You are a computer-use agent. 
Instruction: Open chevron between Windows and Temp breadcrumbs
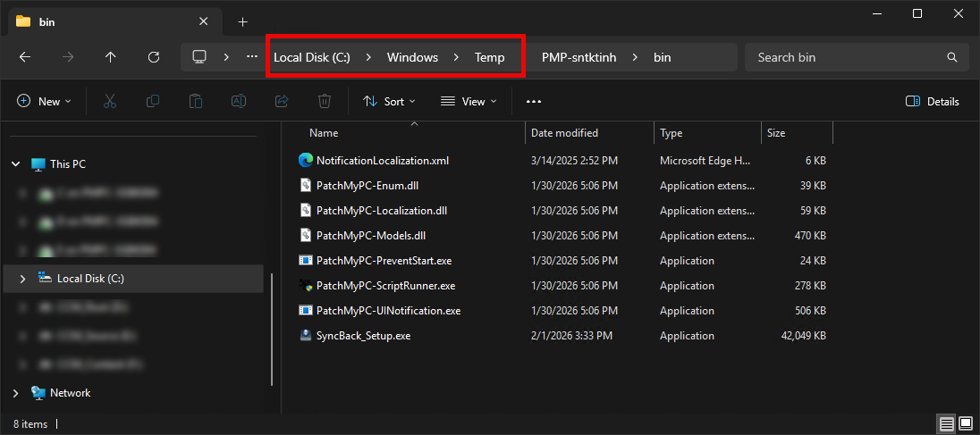click(456, 57)
